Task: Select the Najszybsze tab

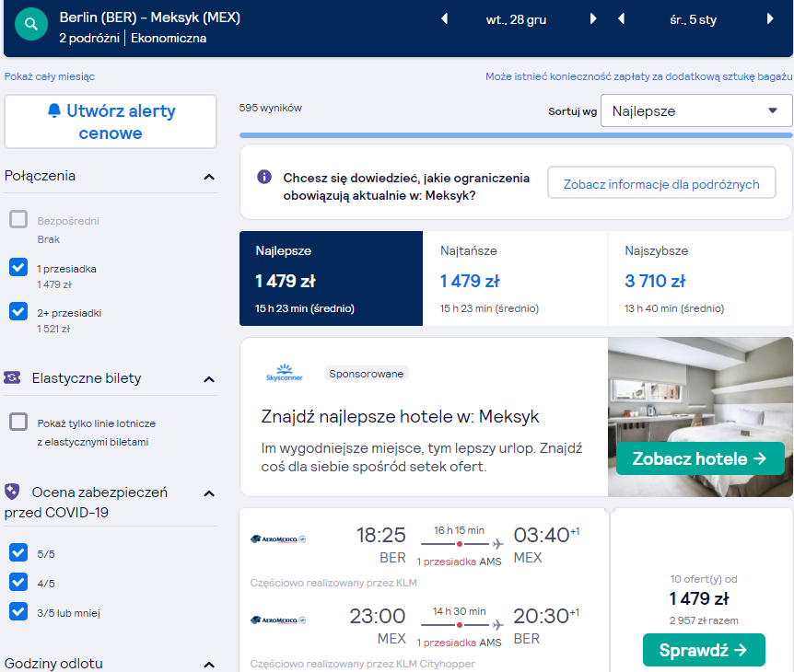Action: [x=699, y=278]
